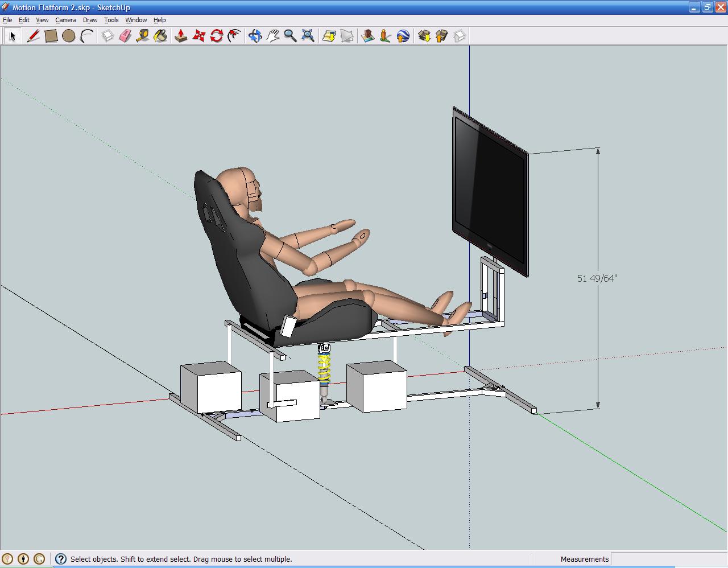Select the Pan hand tool
This screenshot has width=728, height=568.
272,36
